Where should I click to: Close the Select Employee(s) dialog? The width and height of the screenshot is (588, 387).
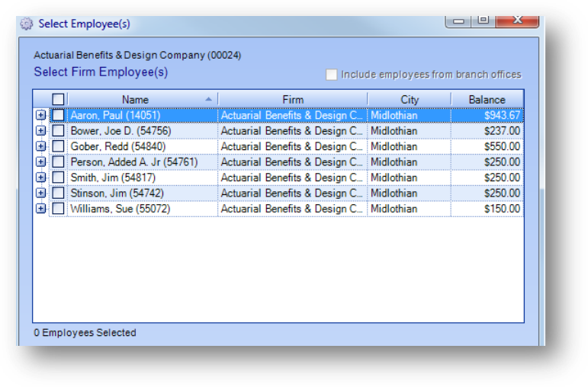point(518,21)
